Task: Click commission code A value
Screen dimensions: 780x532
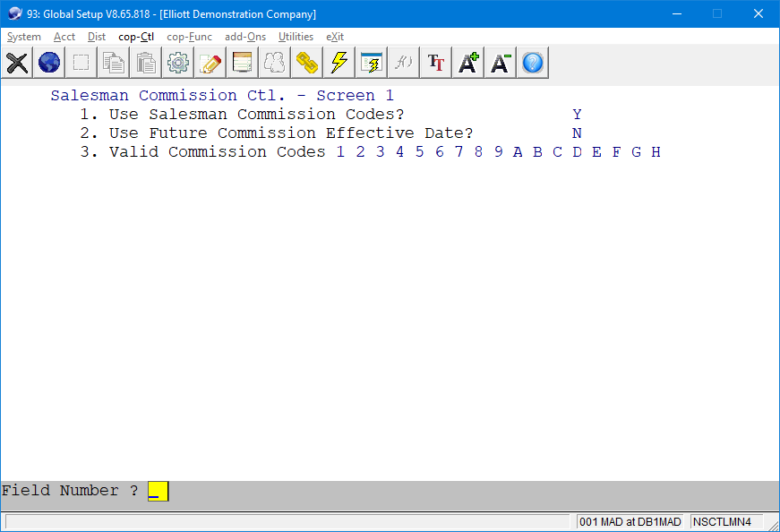Action: pyautogui.click(x=518, y=151)
